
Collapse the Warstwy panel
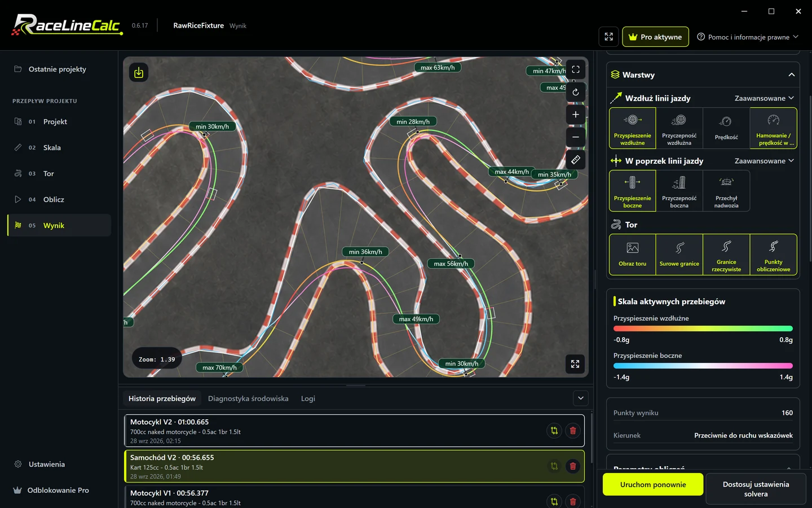(x=791, y=75)
